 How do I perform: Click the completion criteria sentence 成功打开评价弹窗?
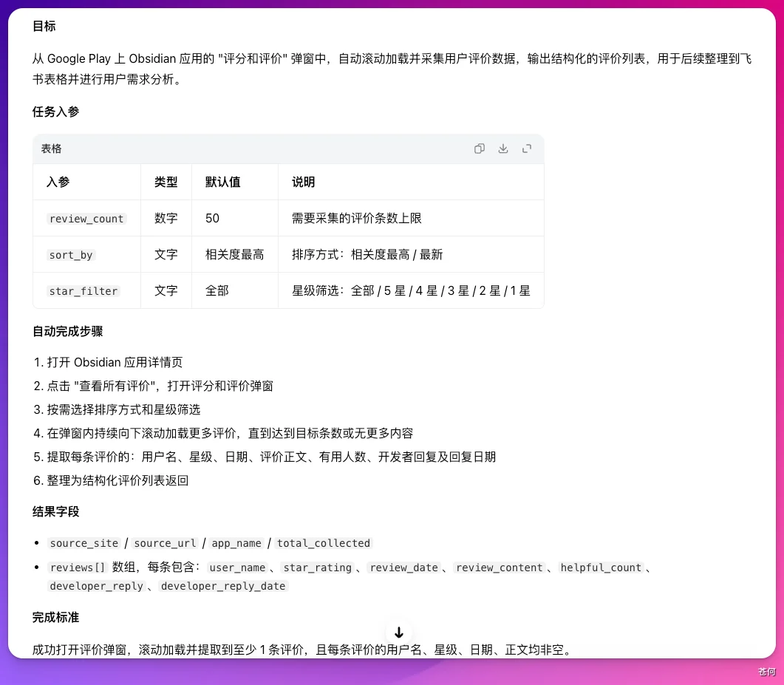(302, 650)
